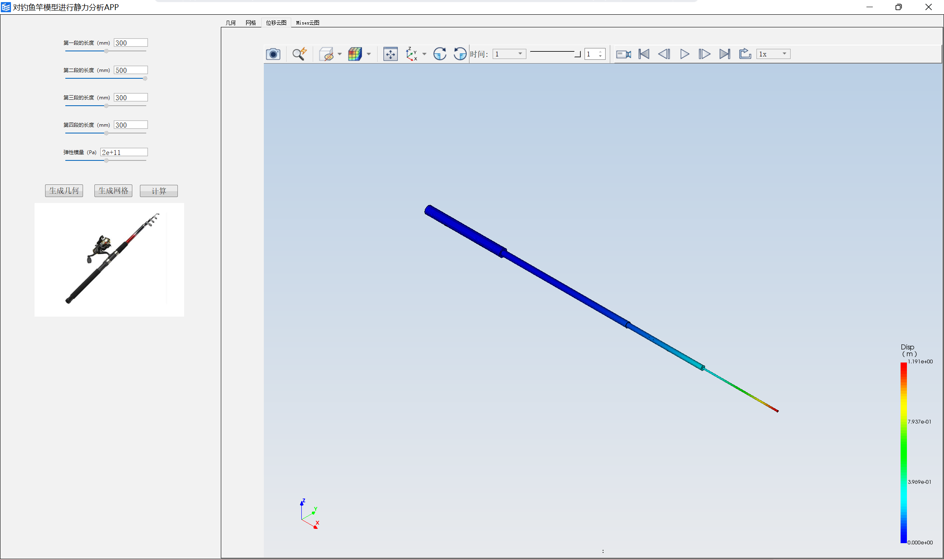Screen dimensions: 944x560
Task: Click the 第一段的长度 slider handle
Action: [106, 51]
